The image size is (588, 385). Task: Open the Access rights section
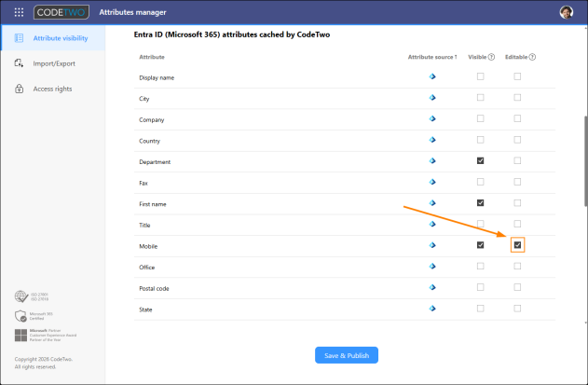[53, 89]
